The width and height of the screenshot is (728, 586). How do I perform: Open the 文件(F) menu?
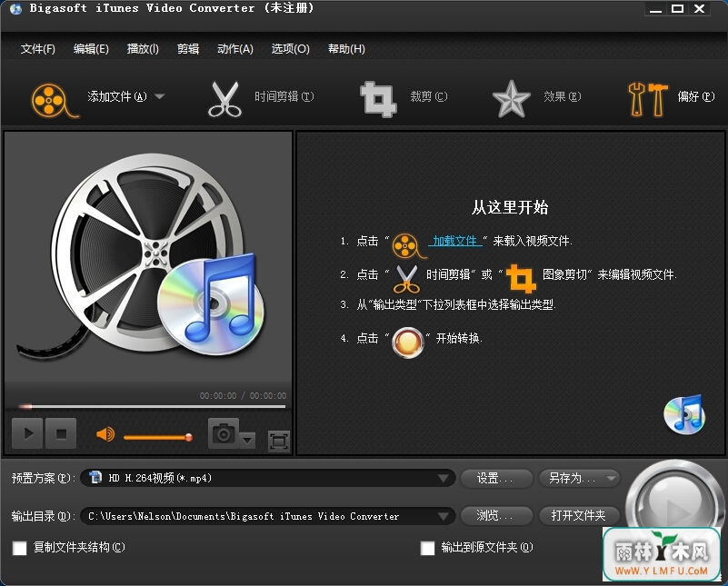[x=37, y=49]
